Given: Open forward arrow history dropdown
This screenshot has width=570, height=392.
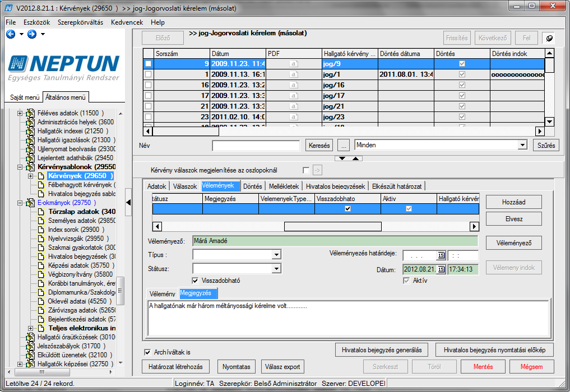Looking at the screenshot, I should tap(43, 34).
